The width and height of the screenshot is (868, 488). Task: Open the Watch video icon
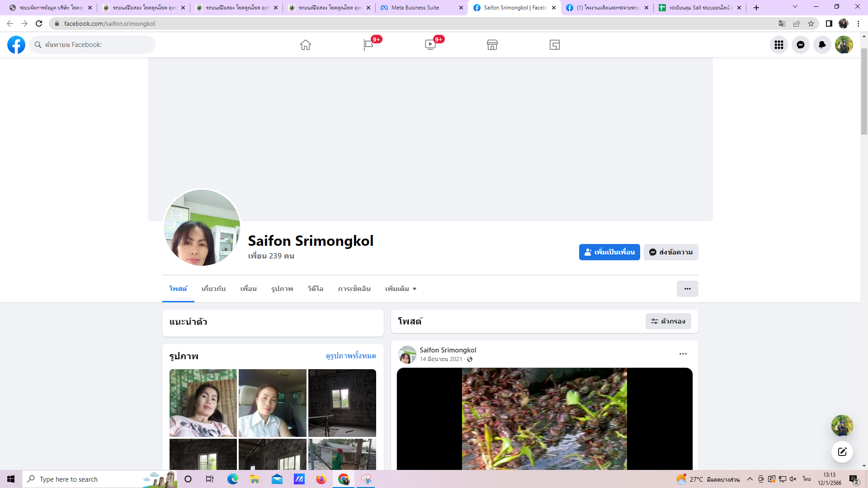[430, 45]
